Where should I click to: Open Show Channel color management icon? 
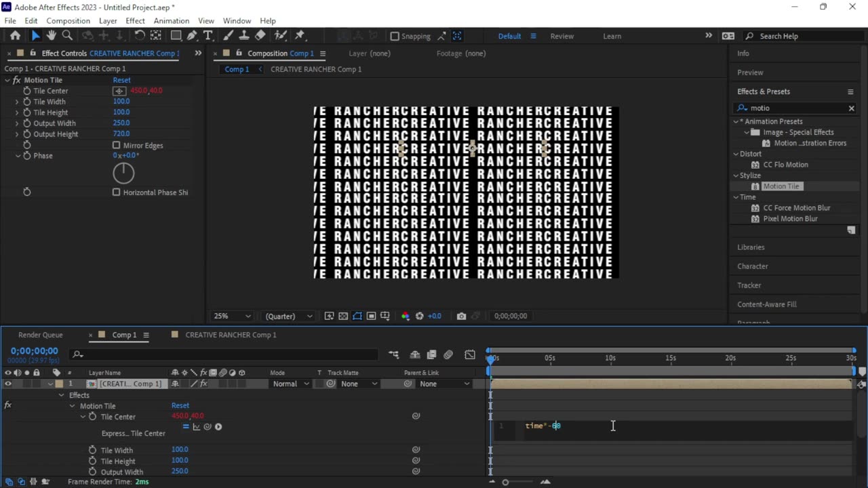point(406,316)
